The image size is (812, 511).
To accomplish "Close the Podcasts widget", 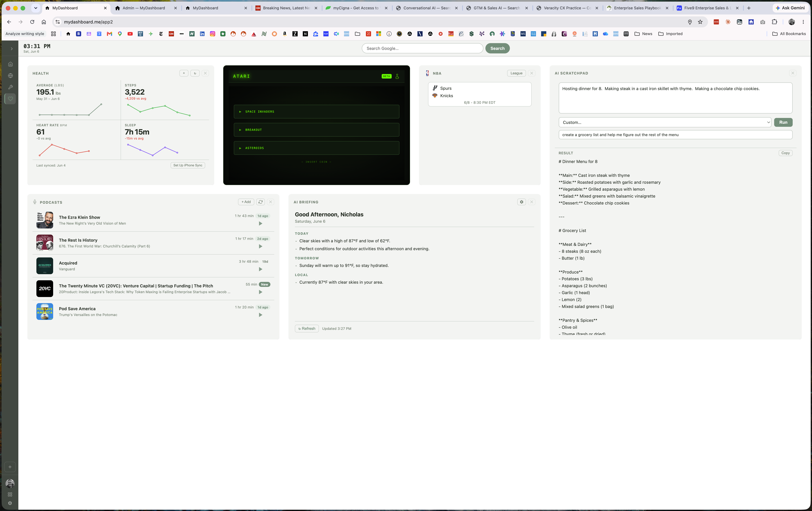I will [x=270, y=202].
